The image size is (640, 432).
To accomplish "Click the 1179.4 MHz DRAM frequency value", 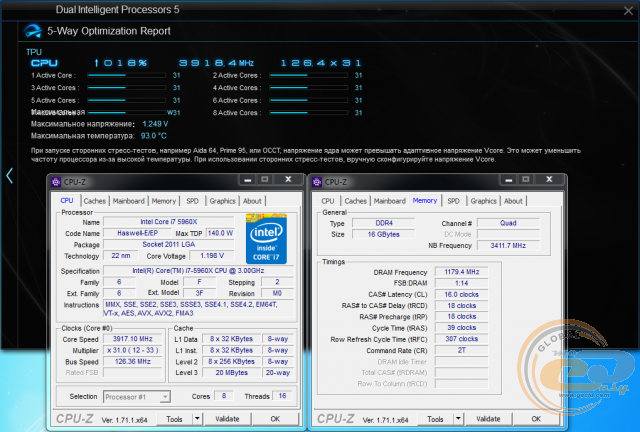I will point(462,272).
